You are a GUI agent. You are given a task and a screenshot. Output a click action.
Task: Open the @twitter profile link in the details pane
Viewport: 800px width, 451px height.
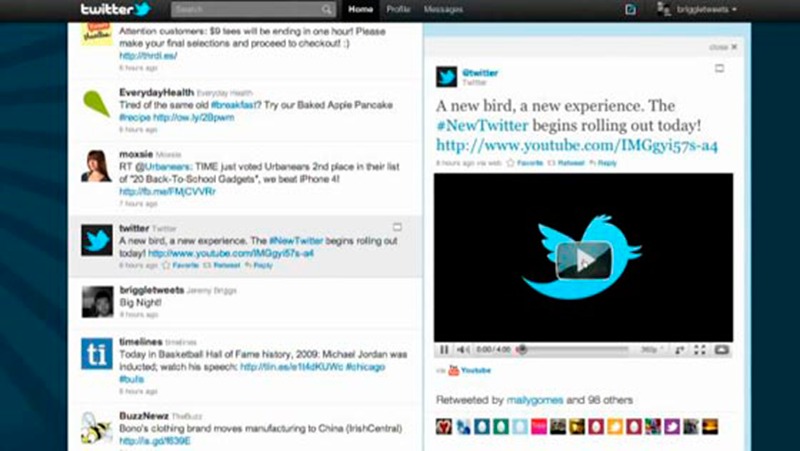tap(480, 73)
